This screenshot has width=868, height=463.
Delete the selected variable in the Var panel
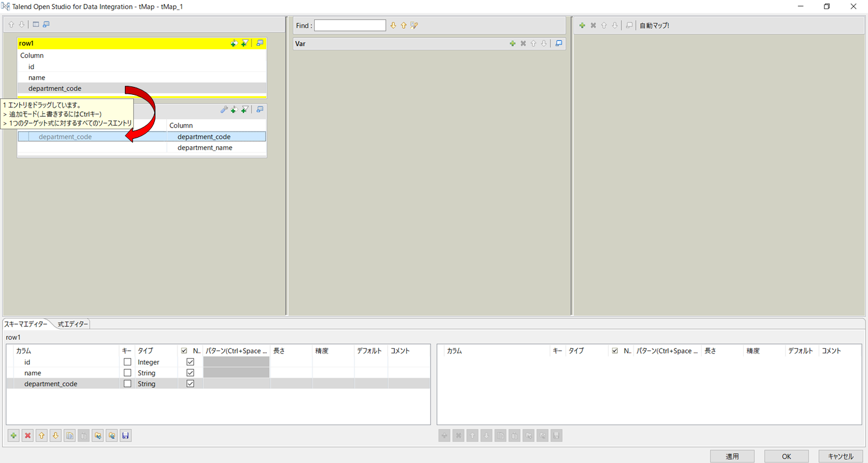[523, 43]
